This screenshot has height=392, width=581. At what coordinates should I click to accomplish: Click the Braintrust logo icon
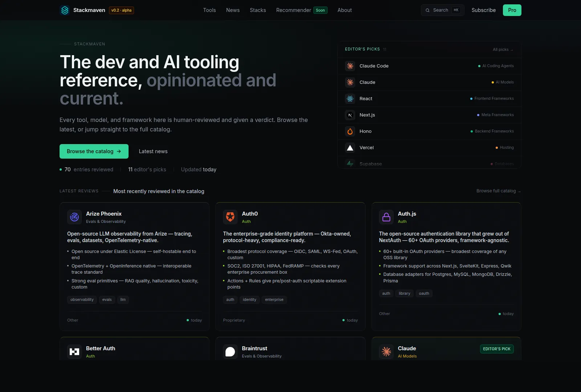(230, 352)
